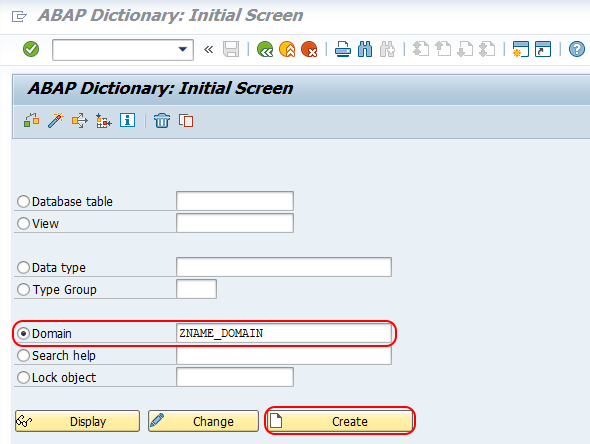Click the Copy object icon
590x444 pixels.
point(186,121)
